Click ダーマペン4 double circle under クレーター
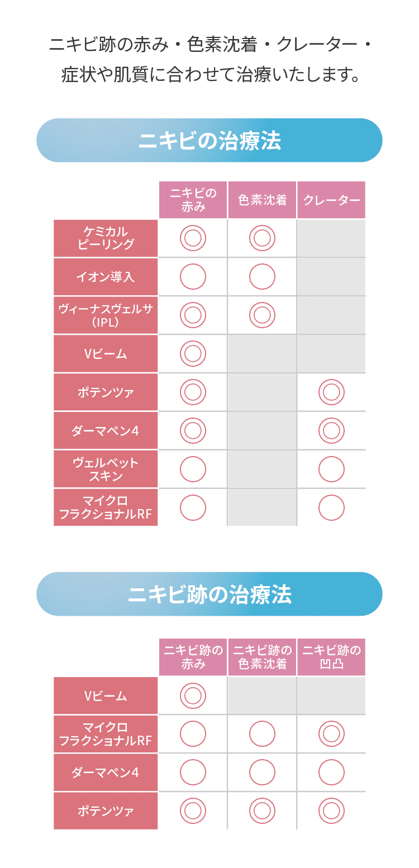419x868 pixels. point(331,430)
